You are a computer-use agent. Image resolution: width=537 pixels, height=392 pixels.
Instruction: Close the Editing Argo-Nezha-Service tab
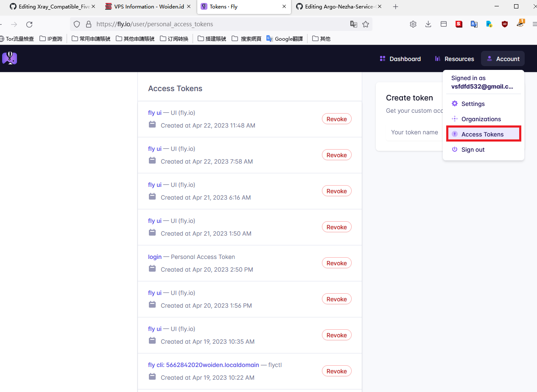pyautogui.click(x=380, y=7)
